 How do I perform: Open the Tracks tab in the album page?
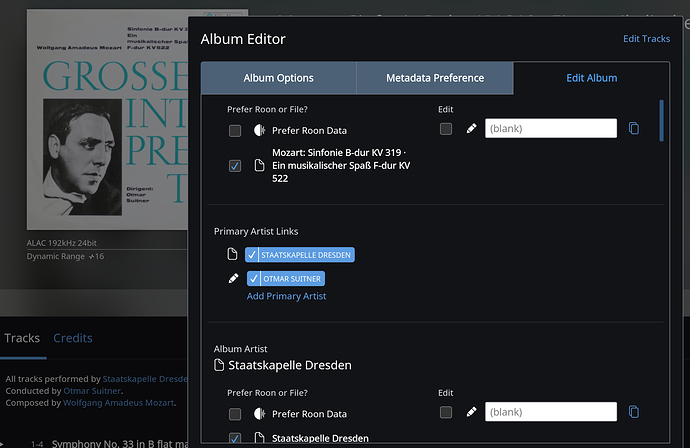point(22,338)
